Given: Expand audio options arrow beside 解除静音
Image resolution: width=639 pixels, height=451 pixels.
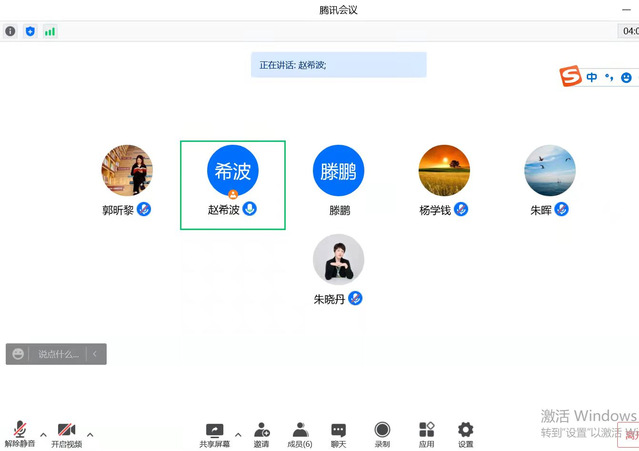Looking at the screenshot, I should point(43,434).
